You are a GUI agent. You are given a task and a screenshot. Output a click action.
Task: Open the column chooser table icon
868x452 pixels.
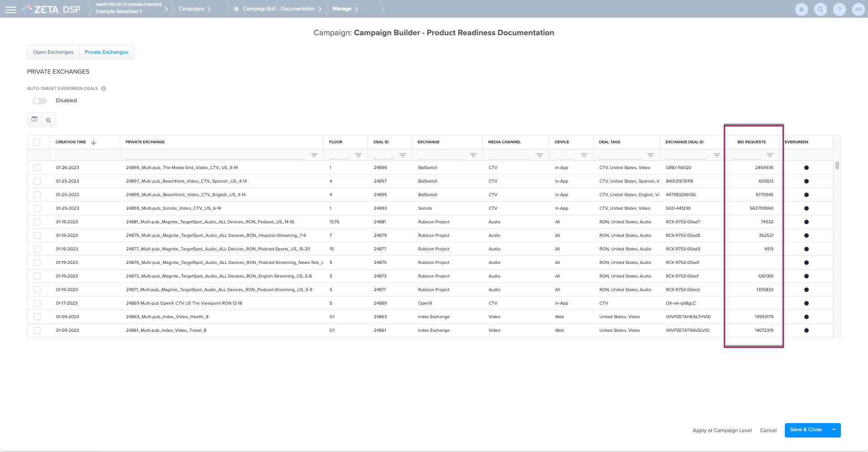pos(34,119)
